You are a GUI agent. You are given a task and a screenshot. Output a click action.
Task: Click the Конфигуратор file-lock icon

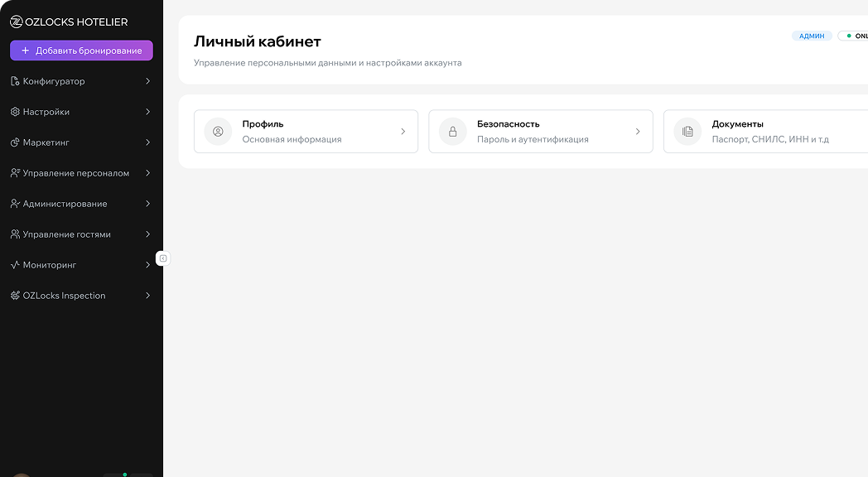coord(15,81)
